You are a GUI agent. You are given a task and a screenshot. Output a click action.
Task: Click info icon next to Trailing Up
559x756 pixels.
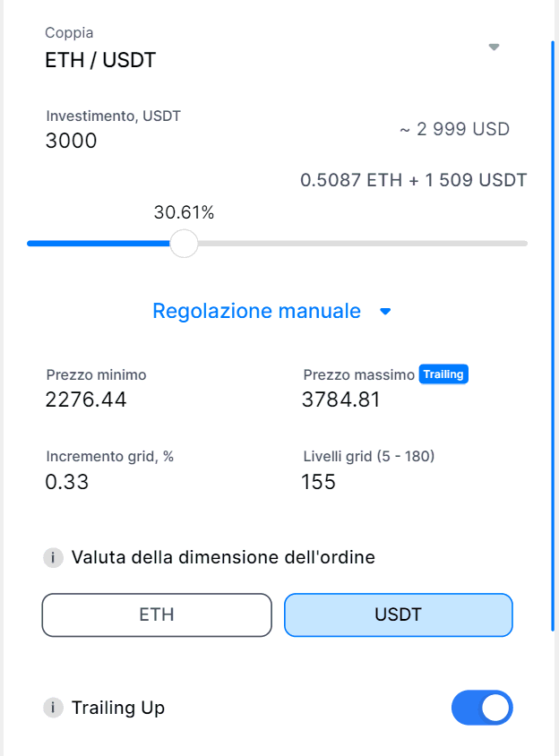(54, 708)
